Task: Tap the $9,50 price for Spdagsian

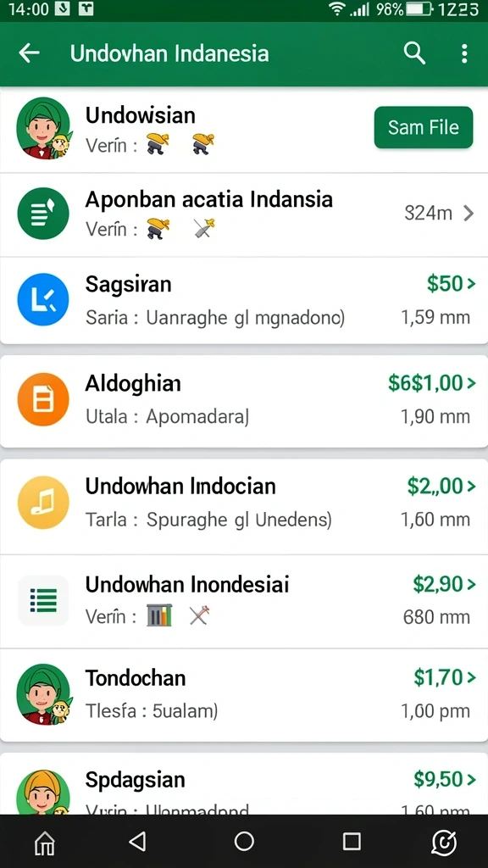Action: click(438, 780)
